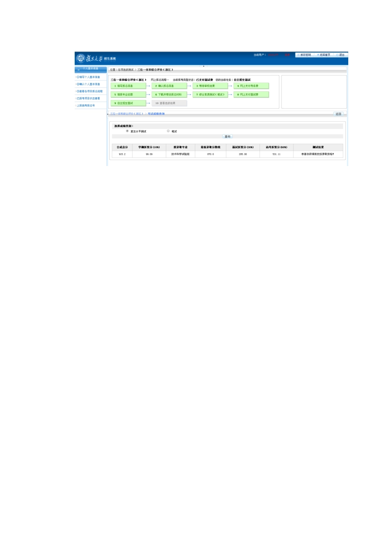Click step 1 填写报名信息

click(x=128, y=86)
